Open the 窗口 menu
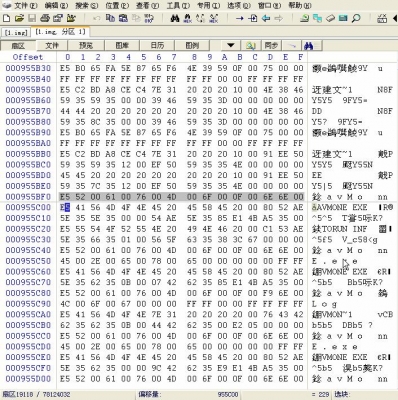This screenshot has width=398, height=400. tap(269, 5)
